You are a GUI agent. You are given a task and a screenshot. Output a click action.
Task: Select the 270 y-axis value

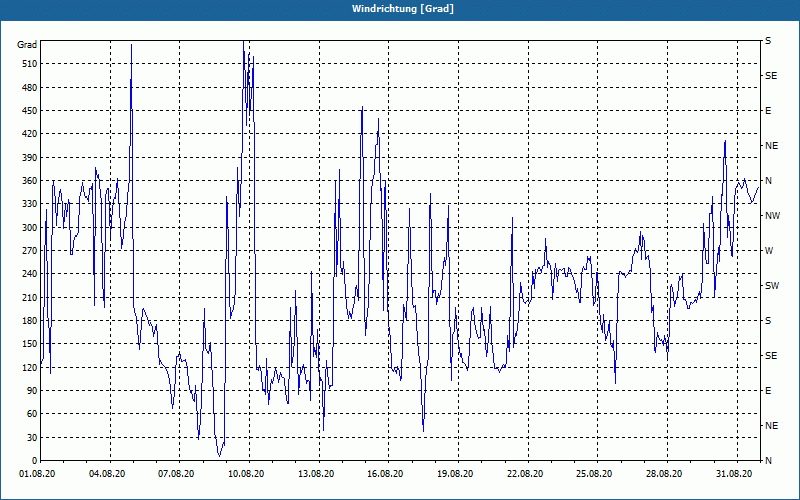pos(30,251)
